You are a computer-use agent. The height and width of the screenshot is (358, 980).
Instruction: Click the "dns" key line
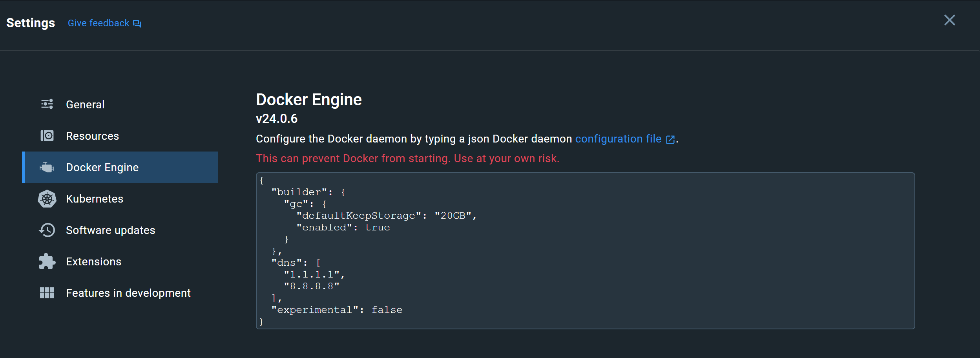coord(296,263)
